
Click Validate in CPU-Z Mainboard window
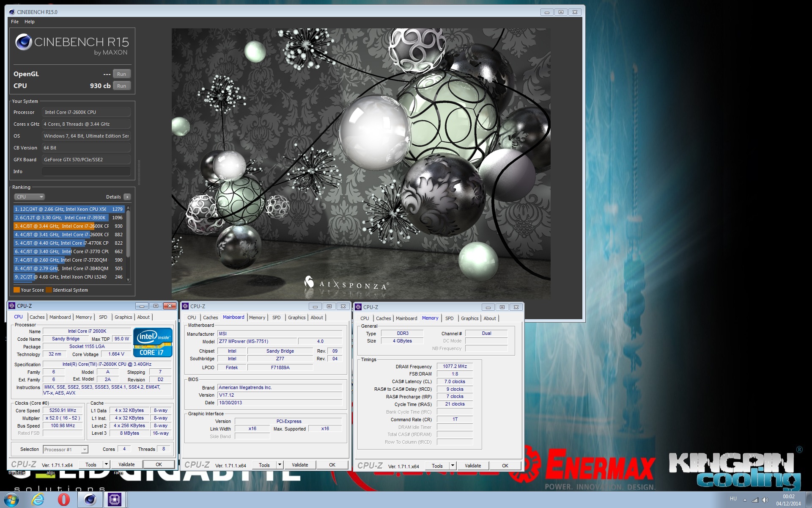click(x=300, y=465)
